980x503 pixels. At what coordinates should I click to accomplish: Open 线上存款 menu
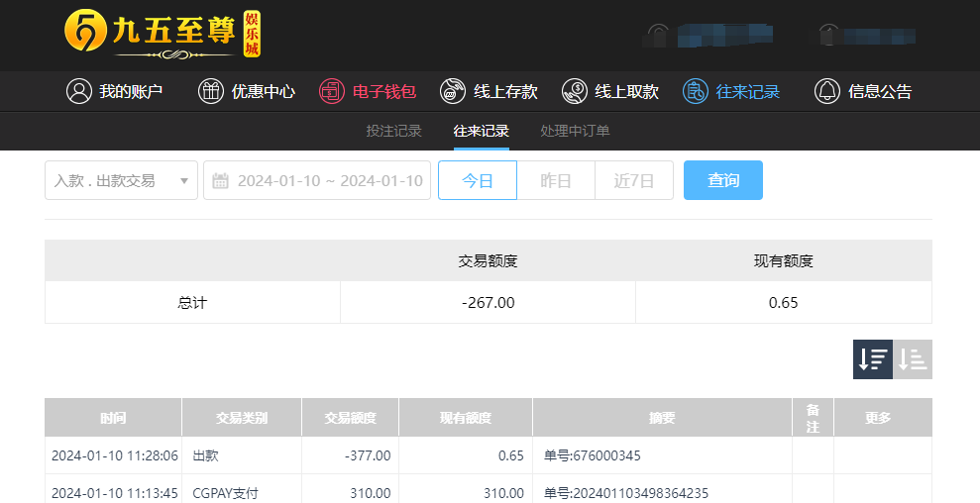[489, 91]
